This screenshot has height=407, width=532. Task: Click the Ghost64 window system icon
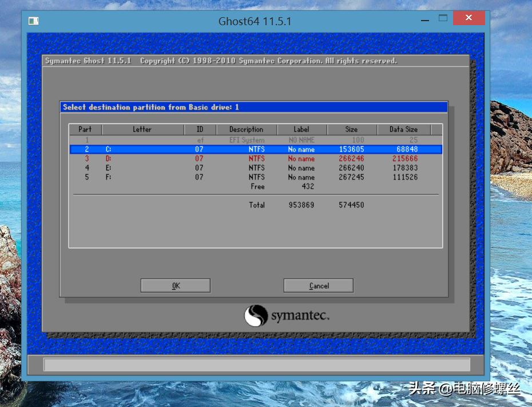(34, 21)
